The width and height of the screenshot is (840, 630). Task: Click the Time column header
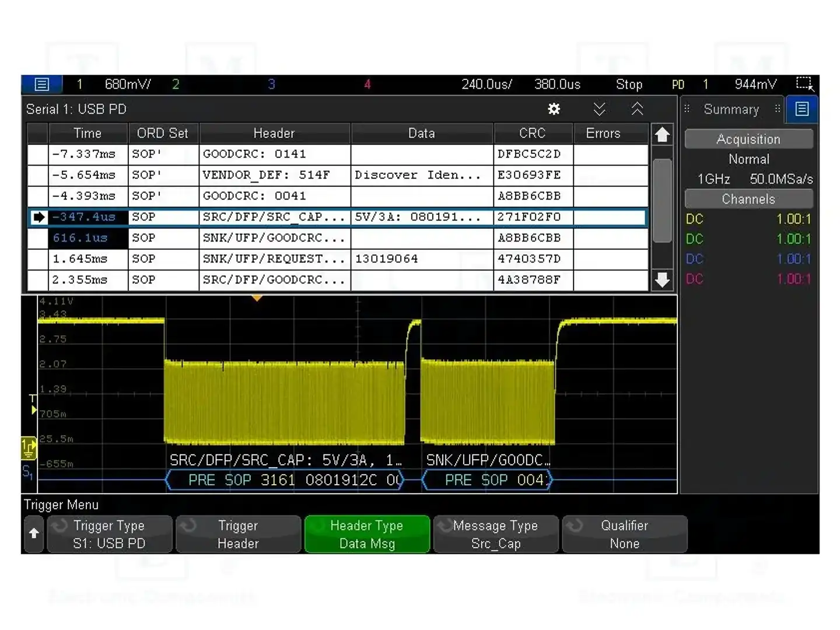click(x=87, y=134)
